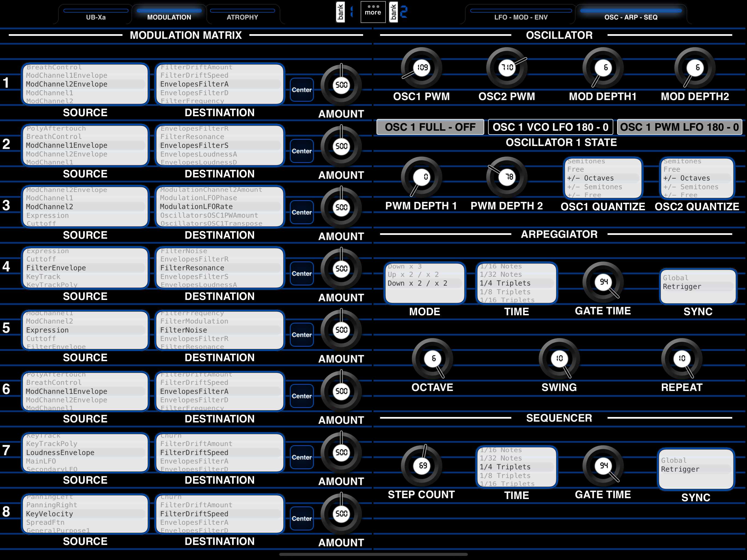Image resolution: width=747 pixels, height=560 pixels.
Task: Select the OSC - ARP - SEQ tab
Action: click(x=631, y=14)
